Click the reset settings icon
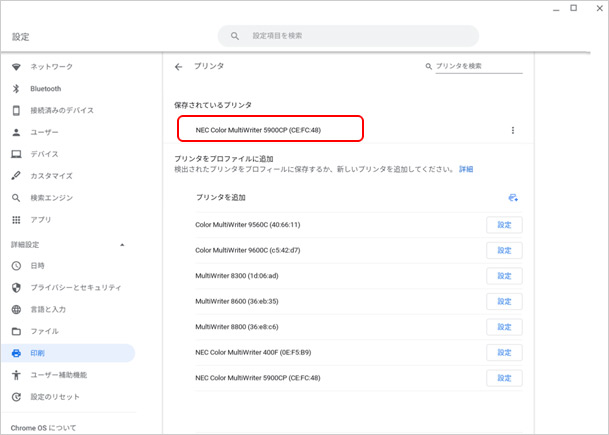This screenshot has height=435, width=609. [x=16, y=397]
